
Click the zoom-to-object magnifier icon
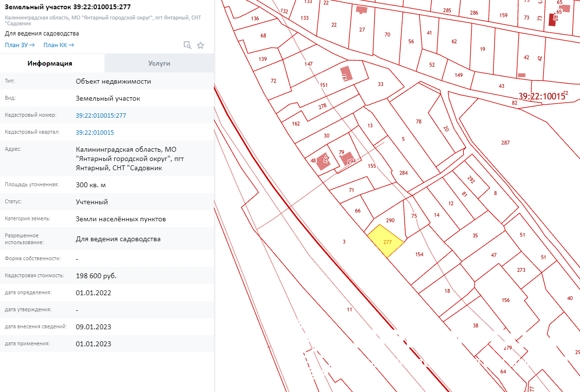pos(187,45)
